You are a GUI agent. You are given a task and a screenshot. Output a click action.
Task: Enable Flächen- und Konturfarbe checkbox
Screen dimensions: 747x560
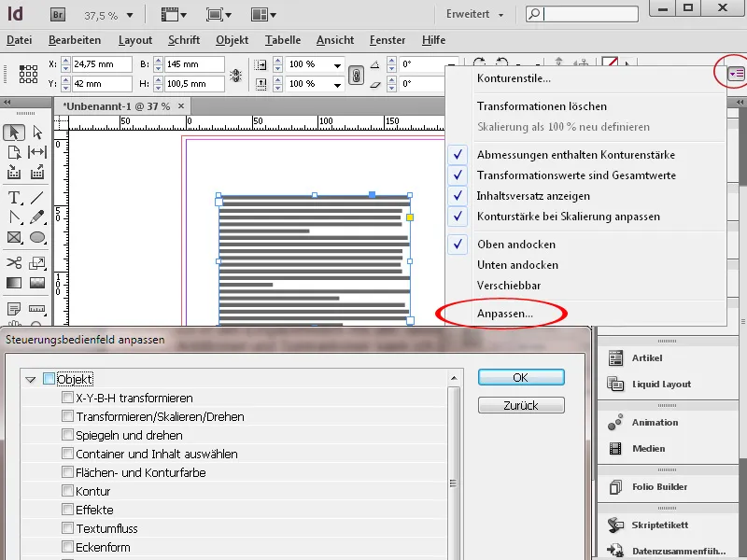click(x=67, y=472)
